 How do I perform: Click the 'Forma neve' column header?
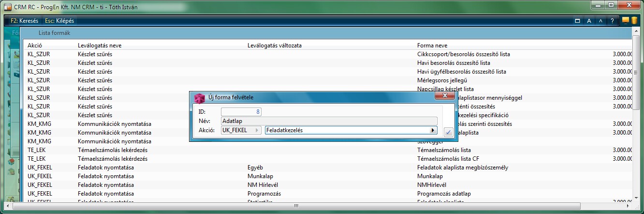433,45
